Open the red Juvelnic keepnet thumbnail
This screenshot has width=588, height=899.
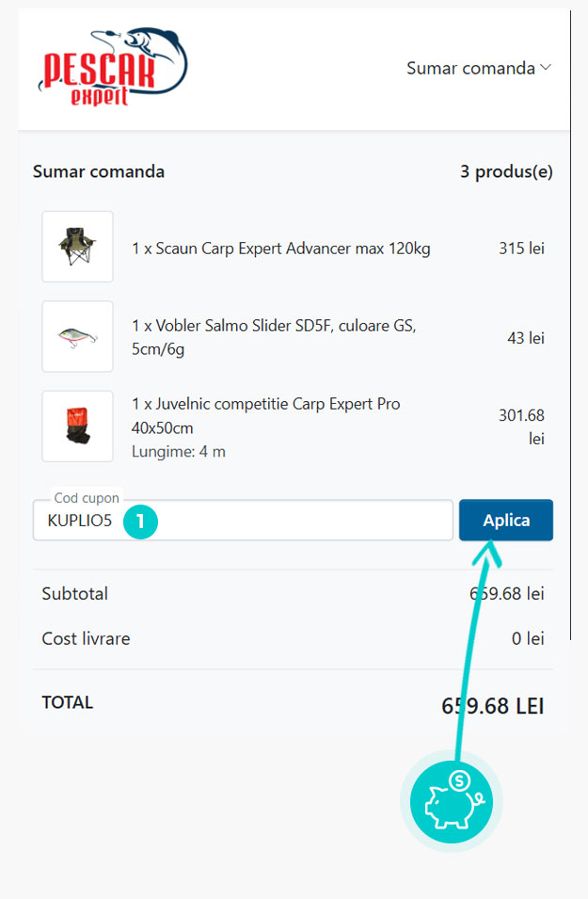pos(77,426)
